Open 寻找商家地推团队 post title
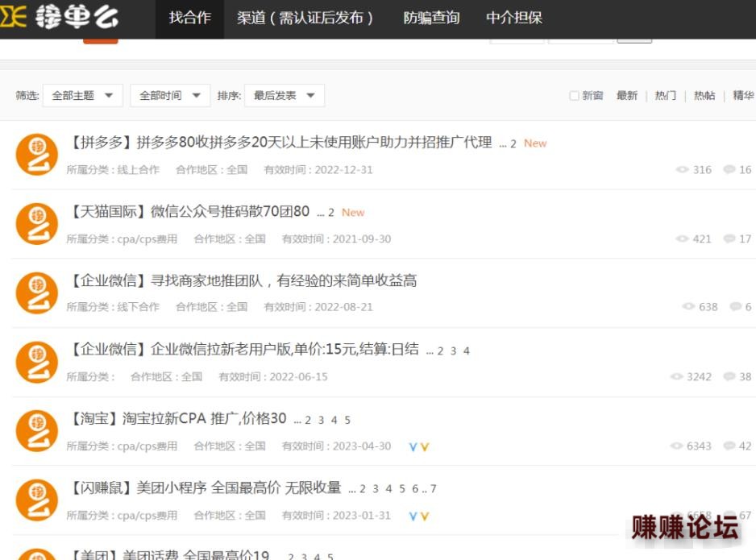Image resolution: width=756 pixels, height=560 pixels. [284, 280]
